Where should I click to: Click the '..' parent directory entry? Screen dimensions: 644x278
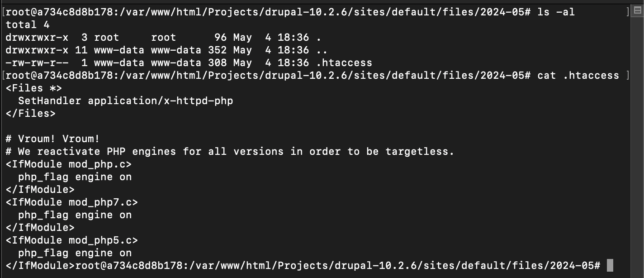322,50
